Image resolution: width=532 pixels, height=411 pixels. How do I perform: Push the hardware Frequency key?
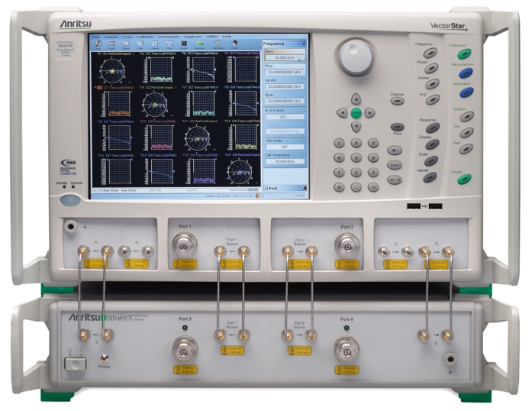tap(430, 53)
